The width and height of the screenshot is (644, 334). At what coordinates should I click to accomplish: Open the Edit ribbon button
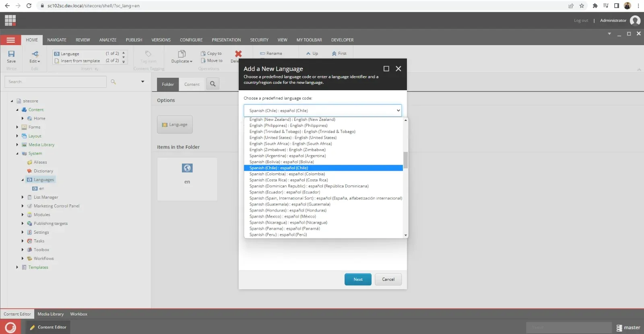point(35,56)
